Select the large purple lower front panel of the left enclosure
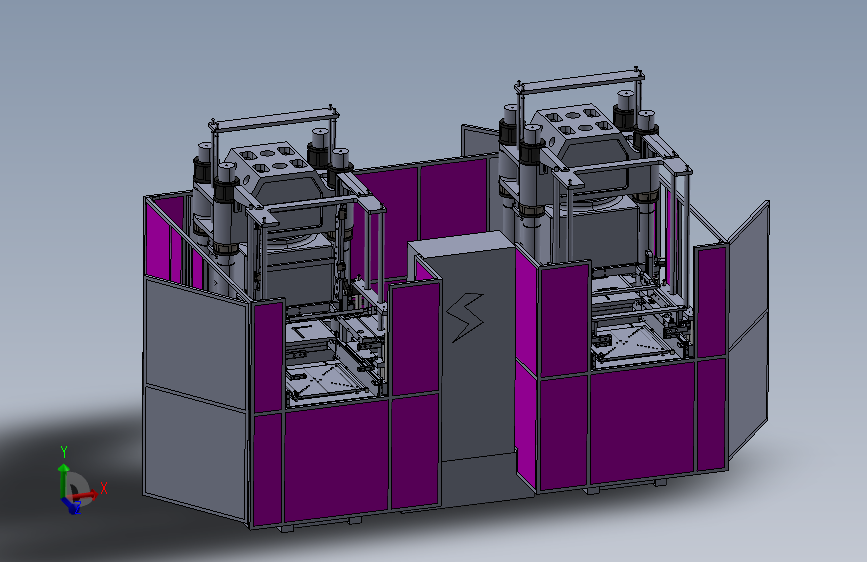The image size is (867, 562). tap(336, 460)
